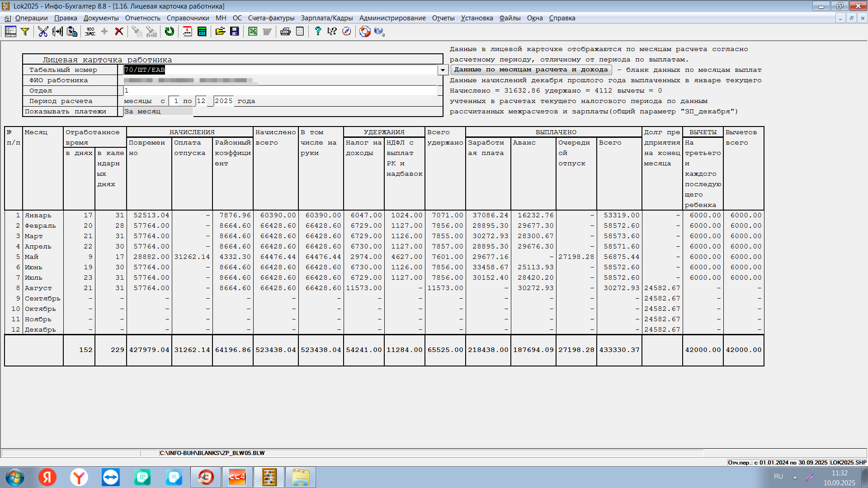Click the vacation pay value 31262.14 in Май row
Image resolution: width=868 pixels, height=488 pixels.
(x=192, y=257)
